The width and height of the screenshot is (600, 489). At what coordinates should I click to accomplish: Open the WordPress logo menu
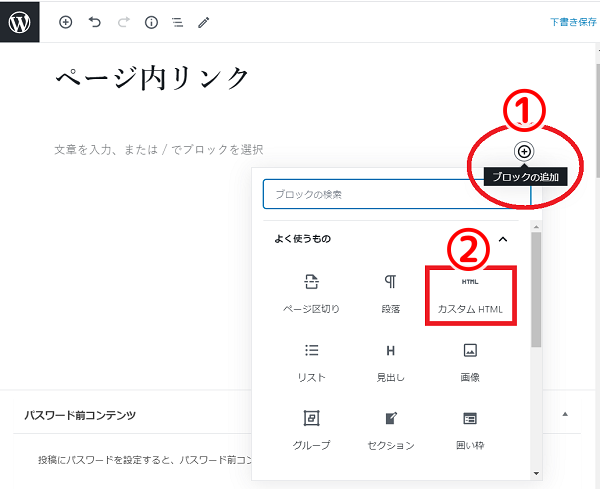point(20,22)
